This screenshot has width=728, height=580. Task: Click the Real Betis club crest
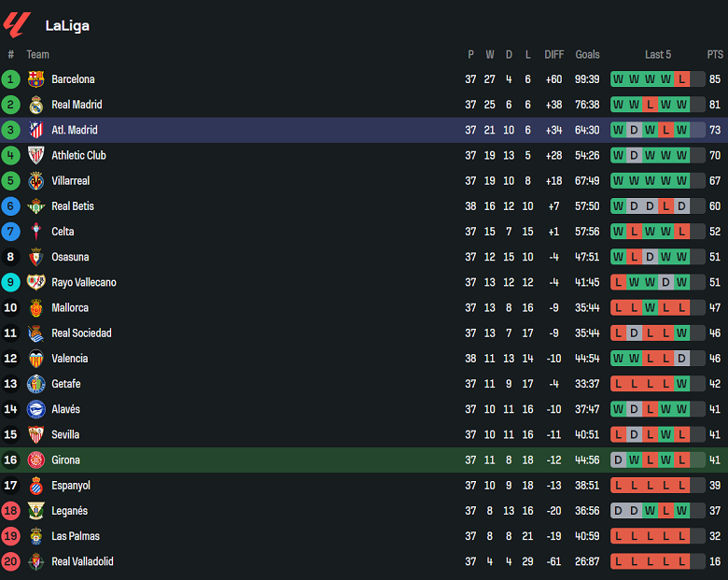coord(36,206)
